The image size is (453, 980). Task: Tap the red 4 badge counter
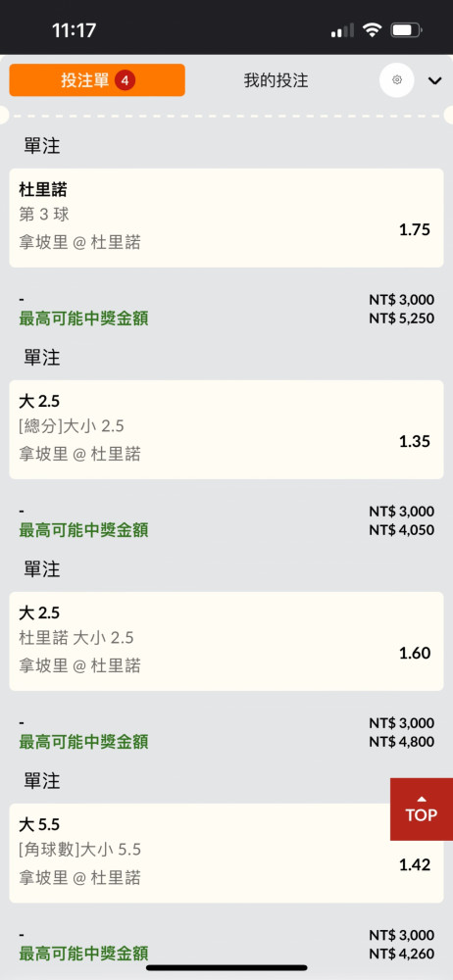pyautogui.click(x=126, y=80)
